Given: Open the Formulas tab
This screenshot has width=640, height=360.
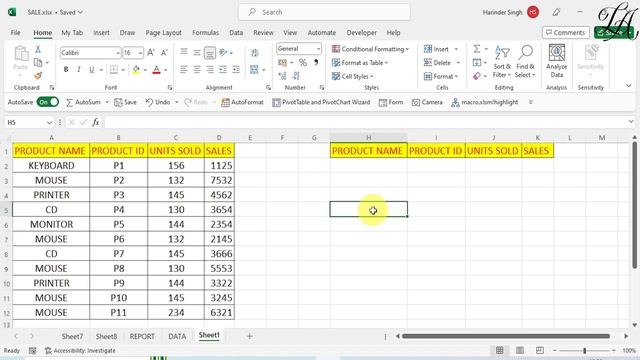Looking at the screenshot, I should (x=205, y=33).
